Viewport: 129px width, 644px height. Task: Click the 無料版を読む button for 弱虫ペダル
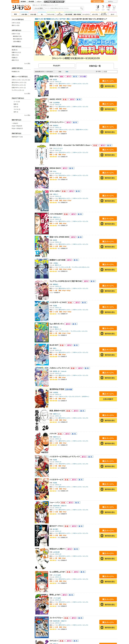tap(108, 86)
